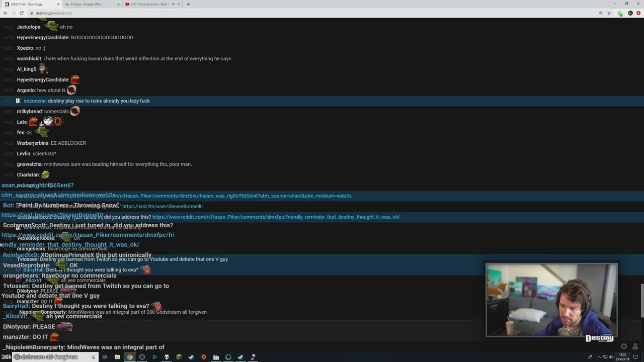Open chat settings gear icon

pyautogui.click(x=624, y=346)
